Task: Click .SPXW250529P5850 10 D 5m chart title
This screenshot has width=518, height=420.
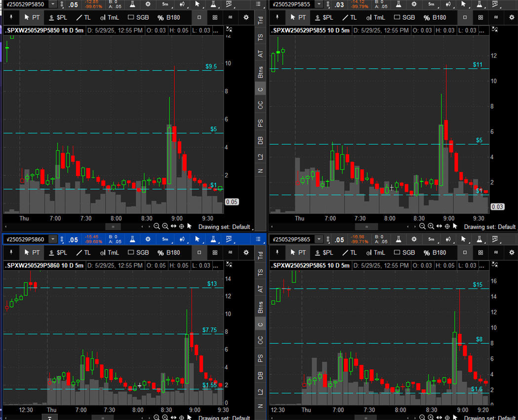Action: point(44,31)
